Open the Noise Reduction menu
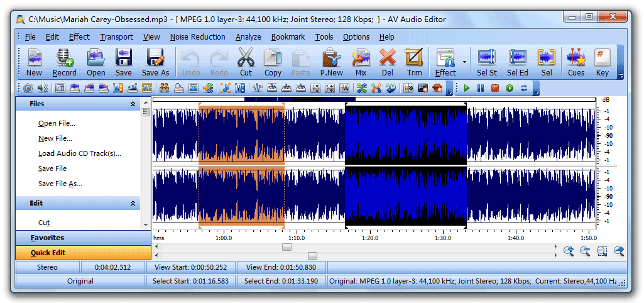This screenshot has width=644, height=303. 197,37
